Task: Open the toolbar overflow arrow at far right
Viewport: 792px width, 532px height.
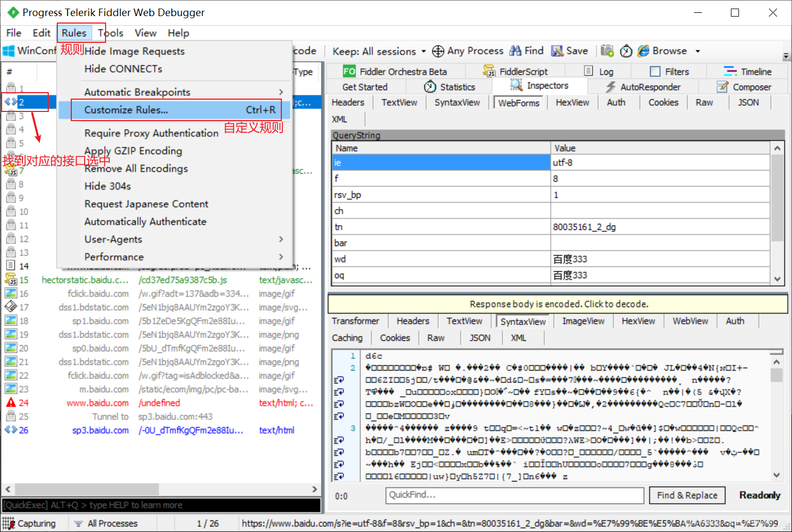Action: 786,56
